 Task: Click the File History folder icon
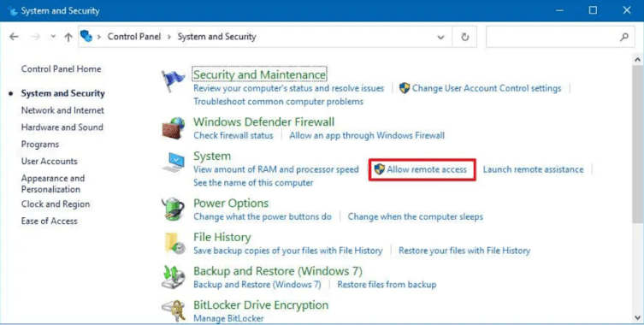pyautogui.click(x=174, y=243)
